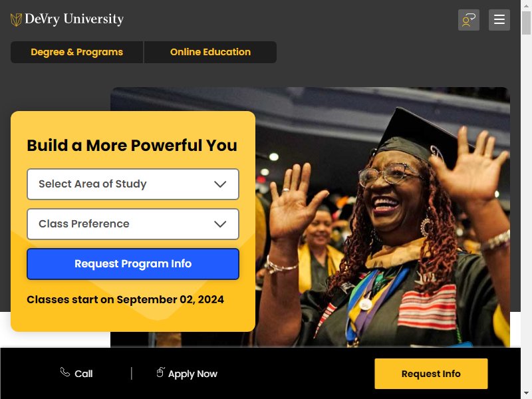The image size is (532, 399).
Task: Click the phone icon beside Call
Action: pos(65,372)
